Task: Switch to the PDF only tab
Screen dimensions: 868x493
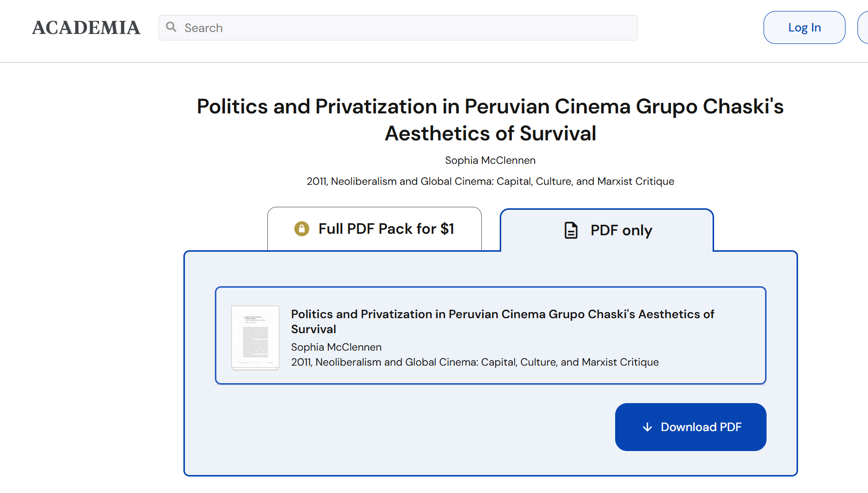Action: 607,230
